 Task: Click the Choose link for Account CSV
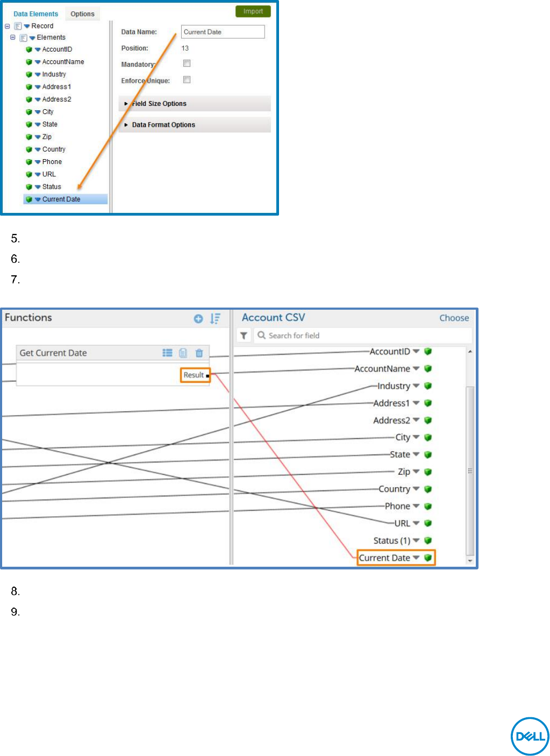point(454,318)
